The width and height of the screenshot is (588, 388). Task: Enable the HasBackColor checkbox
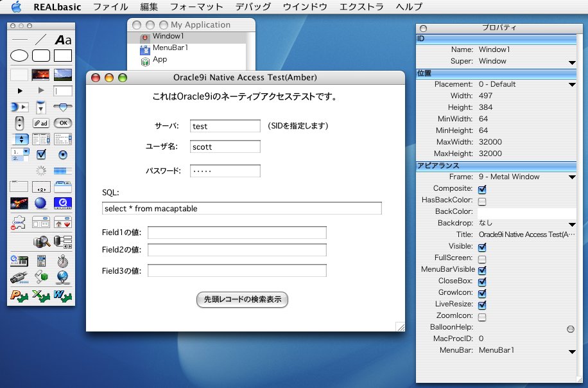pyautogui.click(x=482, y=201)
